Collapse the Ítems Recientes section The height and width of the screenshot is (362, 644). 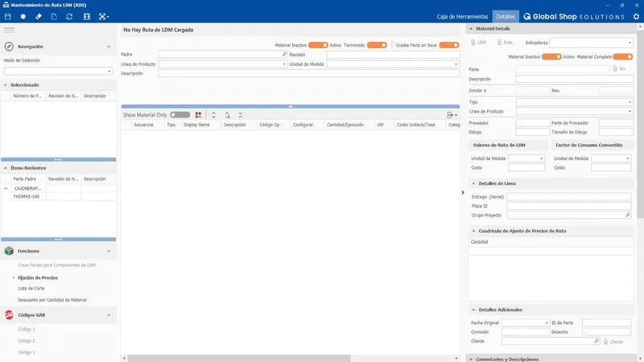click(6, 168)
